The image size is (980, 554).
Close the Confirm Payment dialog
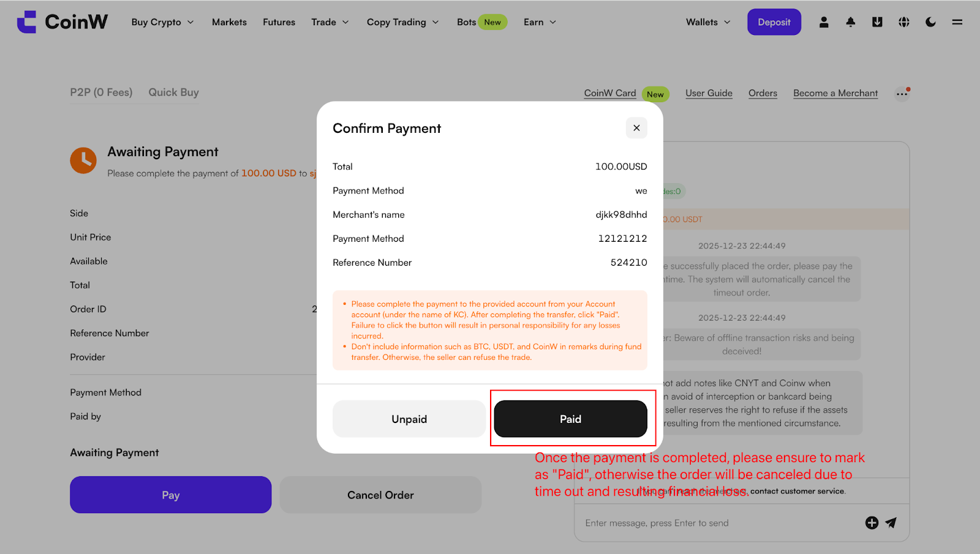[x=636, y=128]
